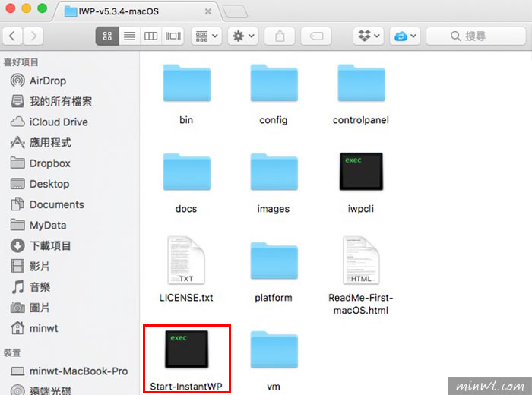Screen dimensions: 532x395
Task: Select the docs folder
Action: pyautogui.click(x=187, y=183)
